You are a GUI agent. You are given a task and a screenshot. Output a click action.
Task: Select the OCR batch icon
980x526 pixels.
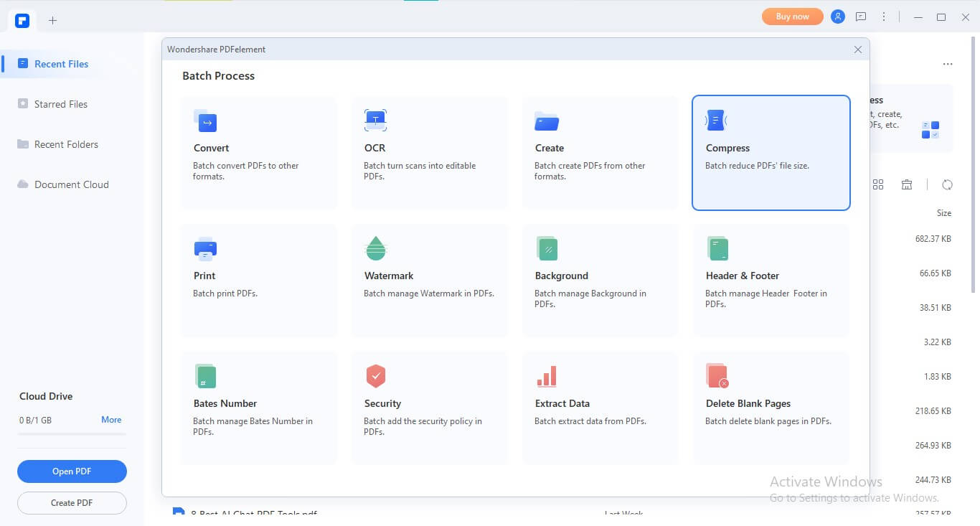pyautogui.click(x=375, y=120)
